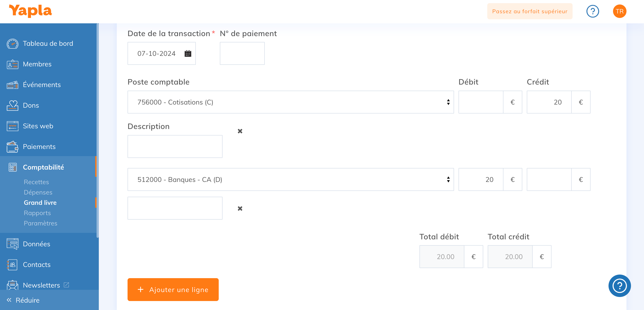Image resolution: width=644 pixels, height=310 pixels.
Task: Remove the Cotisations line with its X
Action: click(240, 131)
